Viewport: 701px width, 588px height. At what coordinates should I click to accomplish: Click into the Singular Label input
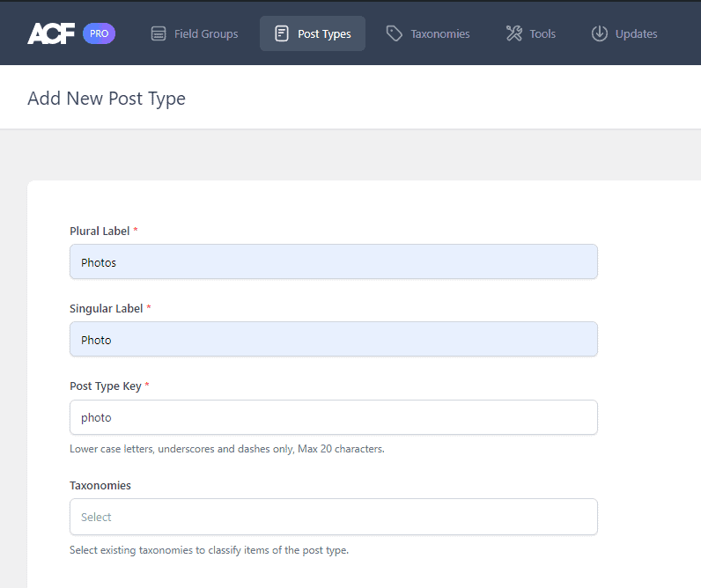pos(333,340)
